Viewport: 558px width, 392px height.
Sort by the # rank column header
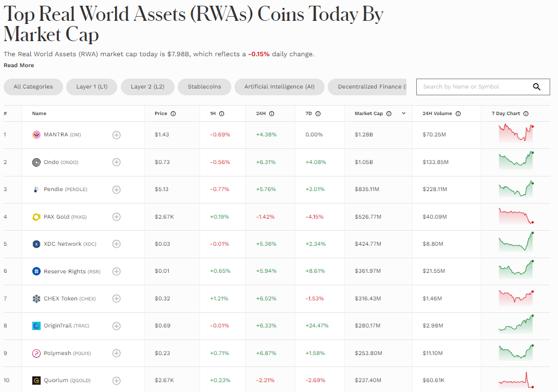pyautogui.click(x=5, y=113)
